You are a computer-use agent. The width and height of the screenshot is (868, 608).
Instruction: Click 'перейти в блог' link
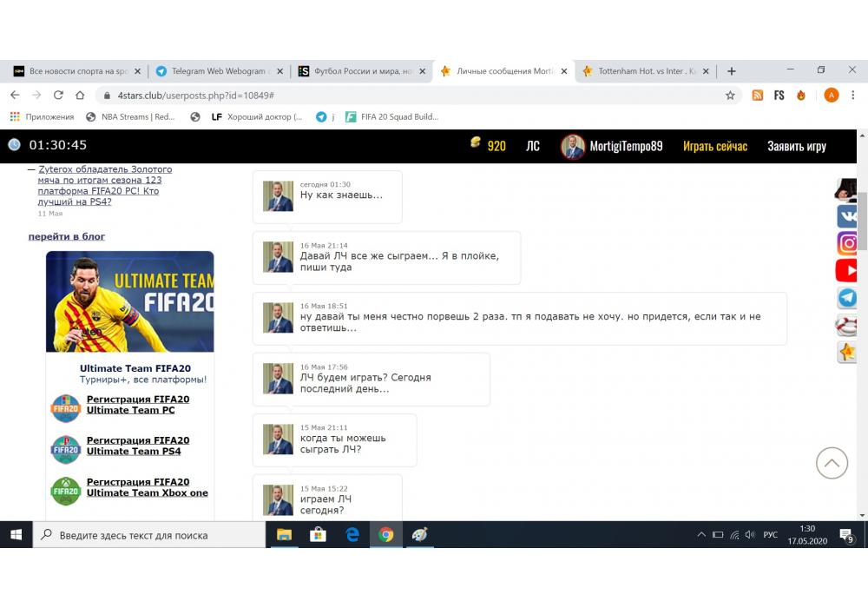67,236
